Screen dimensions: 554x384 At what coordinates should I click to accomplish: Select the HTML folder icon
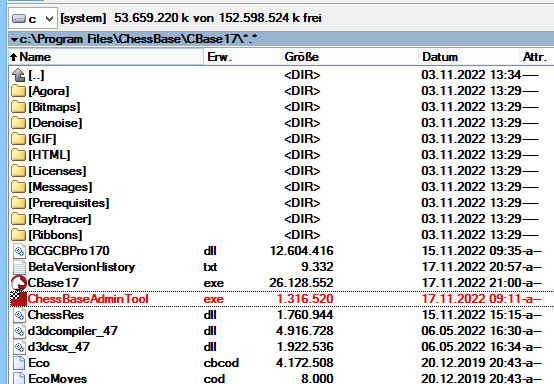(x=18, y=155)
